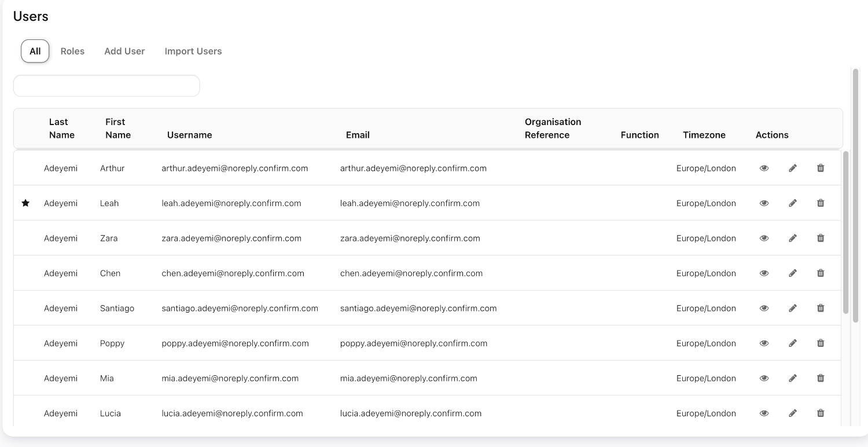Click the Username column header
This screenshot has width=868, height=447.
tap(190, 135)
